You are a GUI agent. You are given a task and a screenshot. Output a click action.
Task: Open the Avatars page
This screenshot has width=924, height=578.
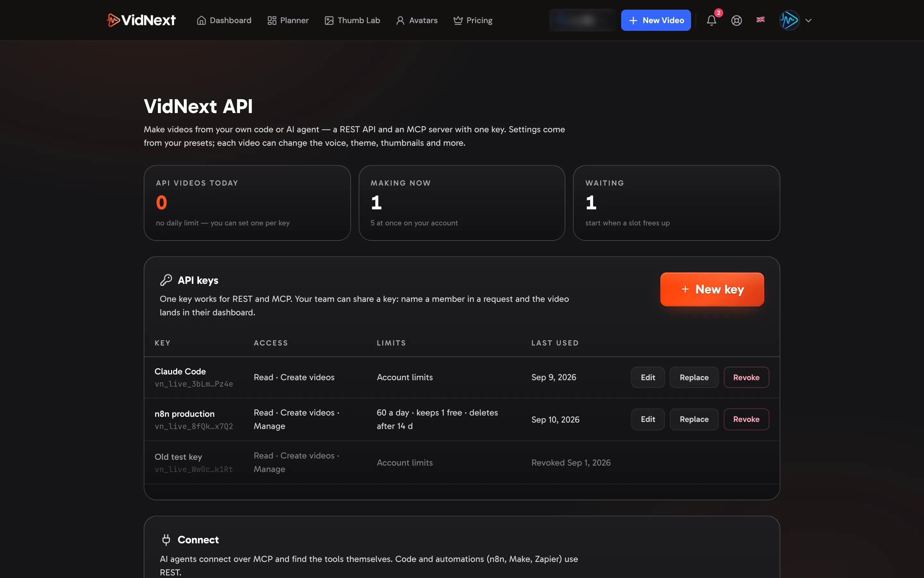[416, 20]
